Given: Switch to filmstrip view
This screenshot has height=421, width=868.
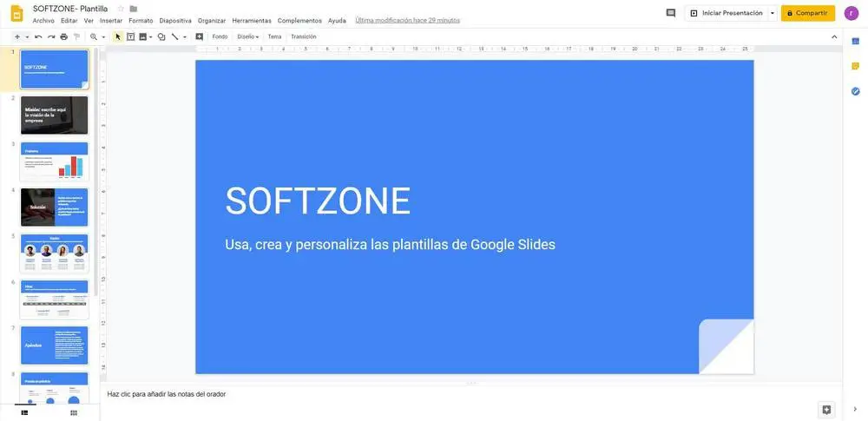Looking at the screenshot, I should point(25,412).
